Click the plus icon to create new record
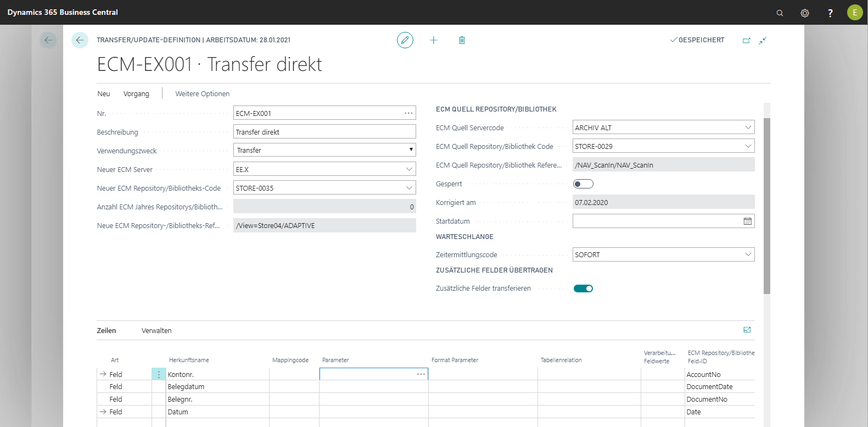Screen dimensions: 868x427 (x=434, y=40)
